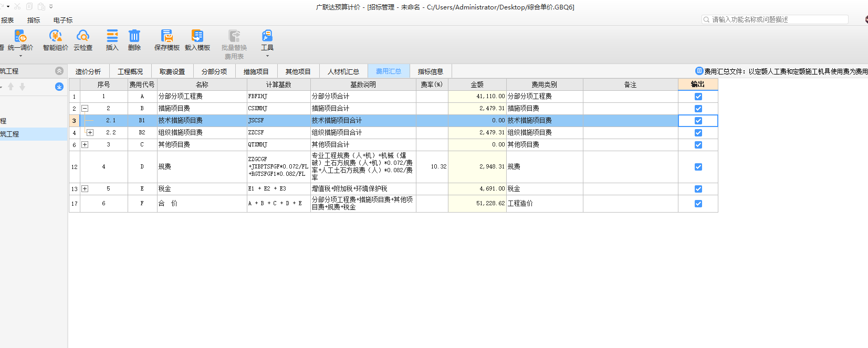Click the 输出 column header

[698, 85]
